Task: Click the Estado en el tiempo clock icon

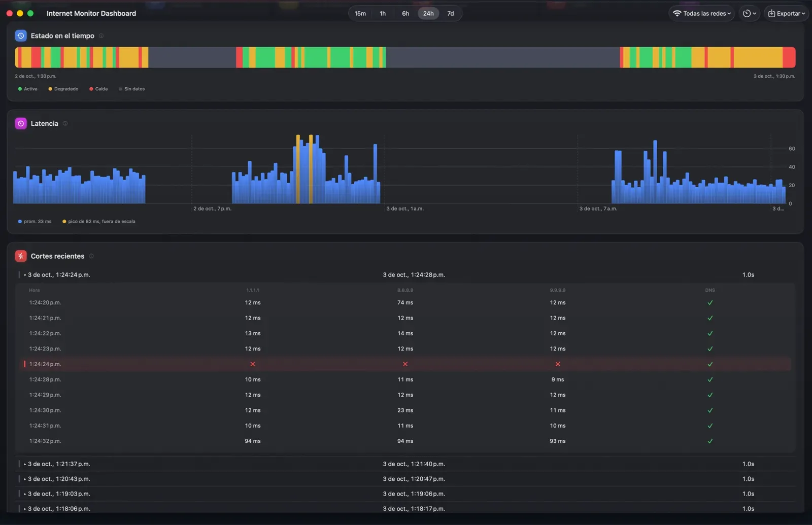Action: (x=21, y=36)
